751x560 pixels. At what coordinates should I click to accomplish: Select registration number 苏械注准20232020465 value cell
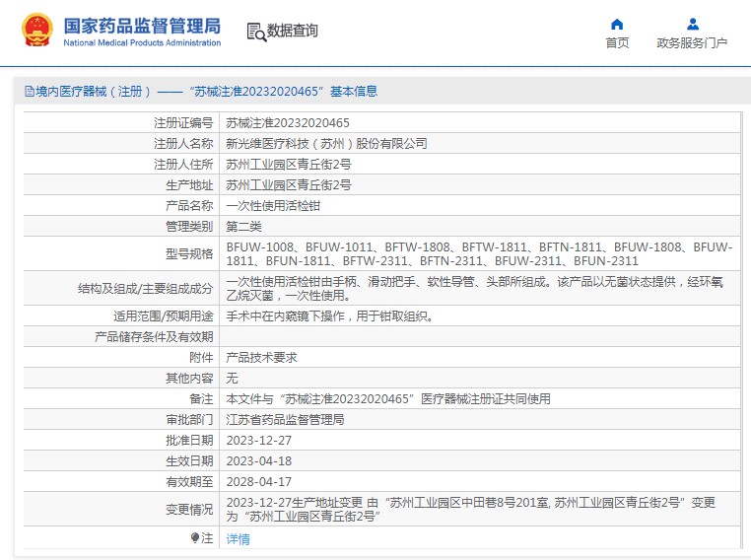point(288,123)
